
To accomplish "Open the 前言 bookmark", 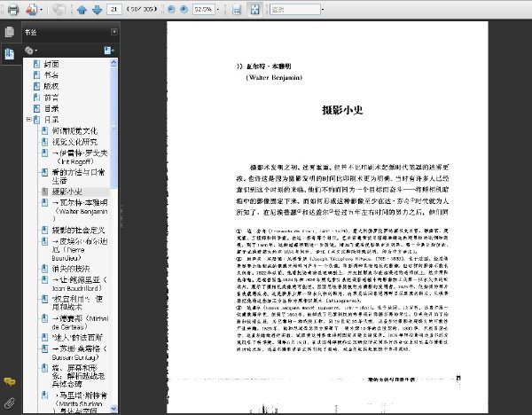I will pyautogui.click(x=51, y=98).
